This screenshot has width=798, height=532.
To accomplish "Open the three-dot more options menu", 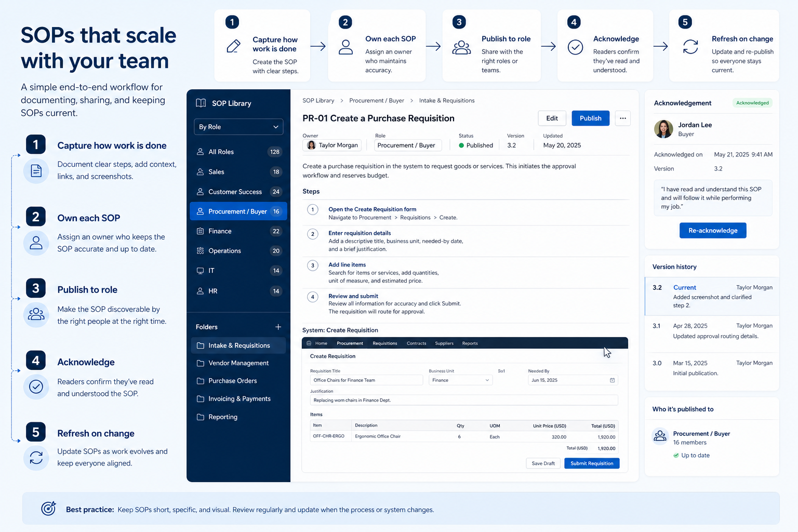I will 622,118.
